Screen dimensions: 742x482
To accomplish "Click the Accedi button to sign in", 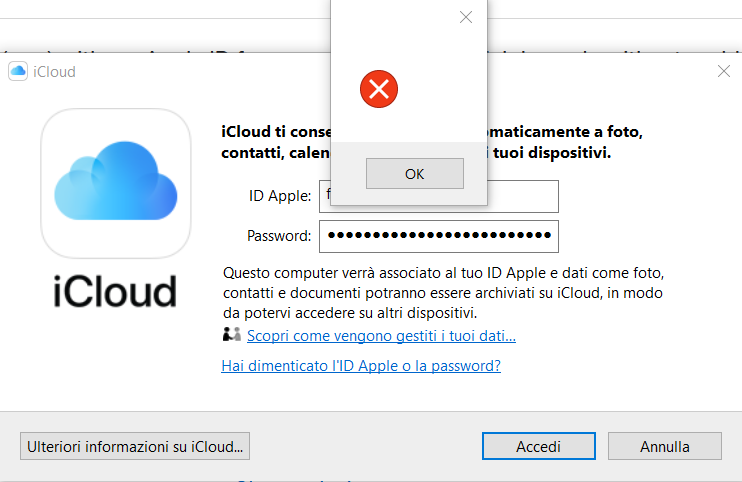I will tap(538, 446).
